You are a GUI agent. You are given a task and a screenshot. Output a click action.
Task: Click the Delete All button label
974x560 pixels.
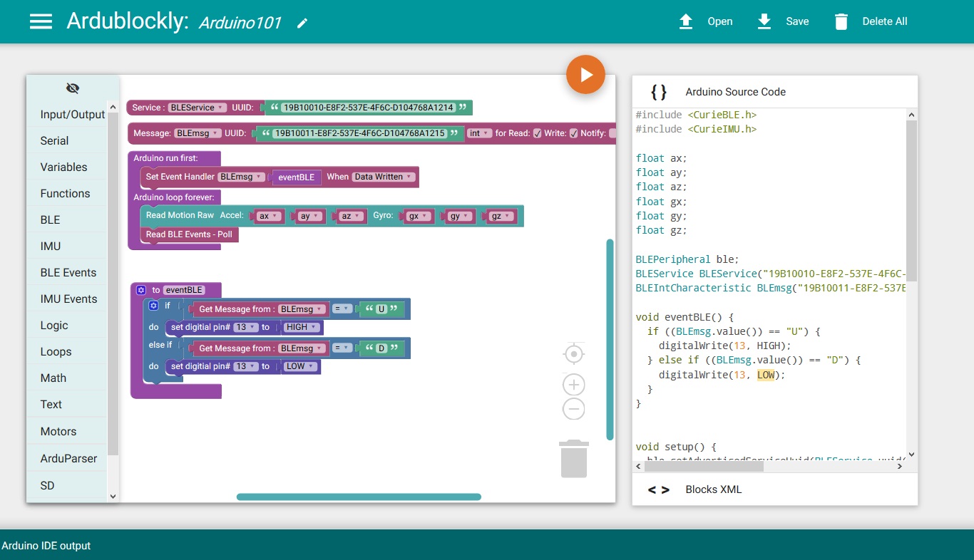pyautogui.click(x=885, y=21)
